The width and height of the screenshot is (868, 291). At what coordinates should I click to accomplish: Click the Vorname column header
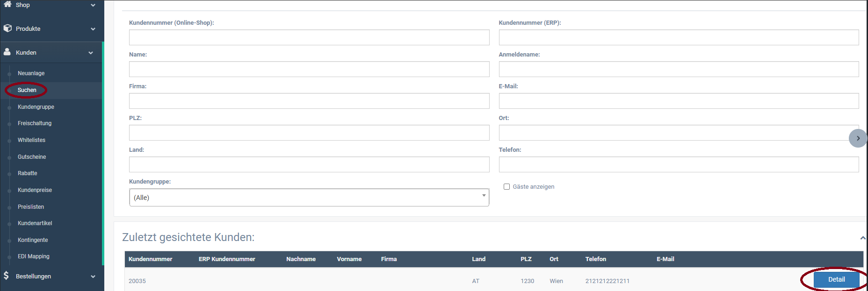tap(349, 259)
